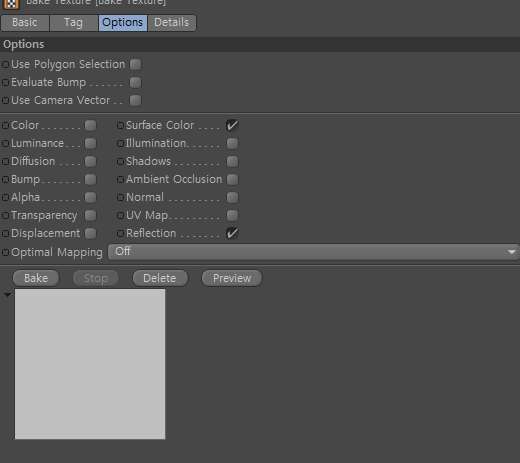
Task: Tick the Shadows checkbox
Action: point(232,161)
